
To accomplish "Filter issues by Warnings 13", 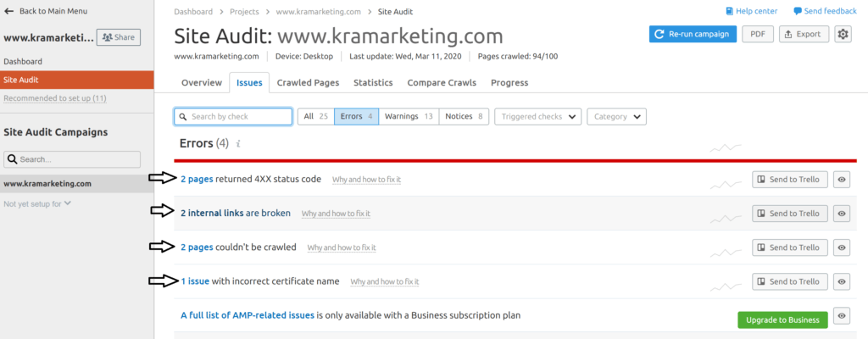I will (x=409, y=116).
